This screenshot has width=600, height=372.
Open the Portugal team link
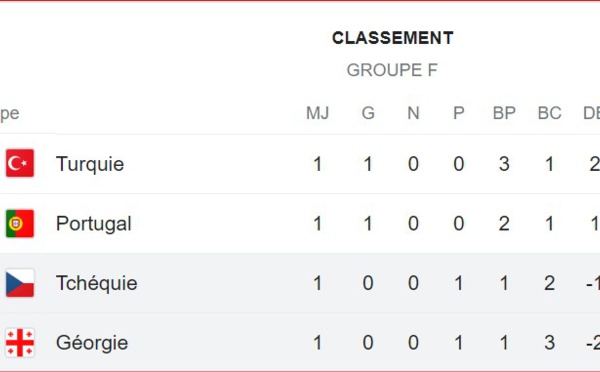pos(94,224)
